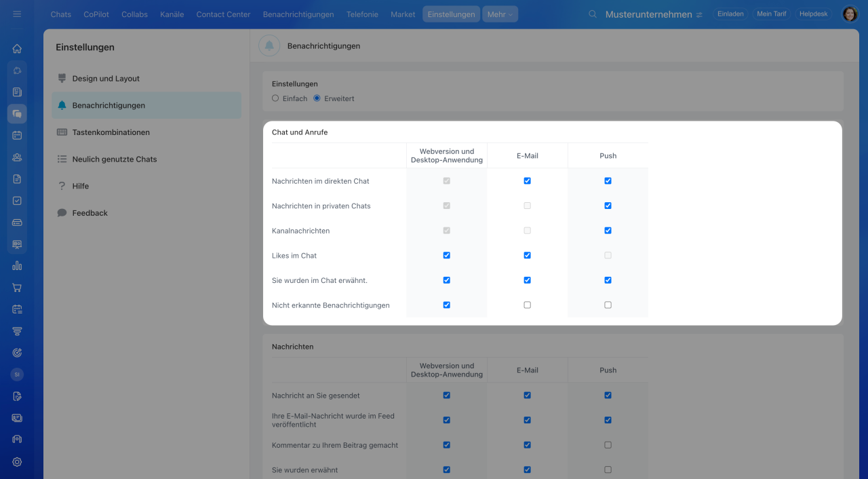Click the Musterunternehmen company name
Screen dimensions: 868x479
(648, 14)
